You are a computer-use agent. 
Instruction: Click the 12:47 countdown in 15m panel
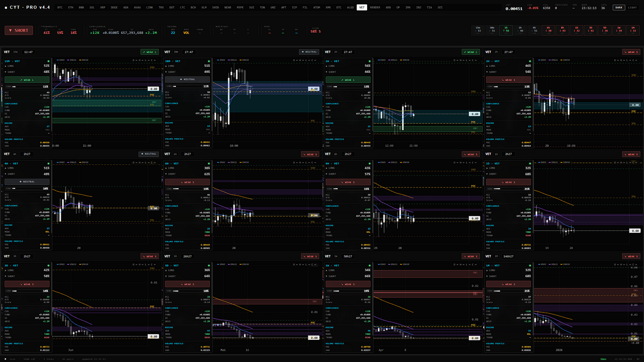coord(28,52)
